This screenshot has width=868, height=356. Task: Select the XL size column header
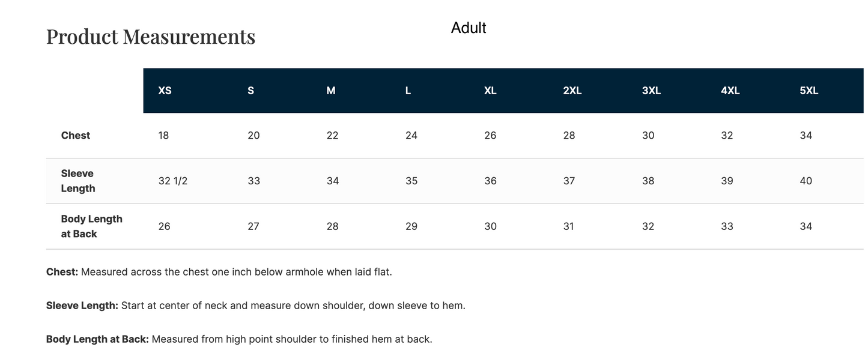click(490, 91)
